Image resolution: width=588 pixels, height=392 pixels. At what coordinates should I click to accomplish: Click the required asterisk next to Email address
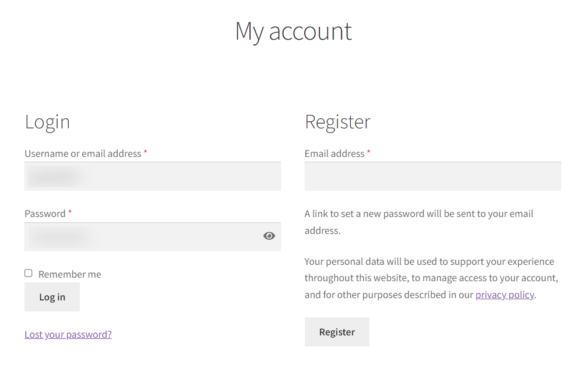[x=368, y=151]
